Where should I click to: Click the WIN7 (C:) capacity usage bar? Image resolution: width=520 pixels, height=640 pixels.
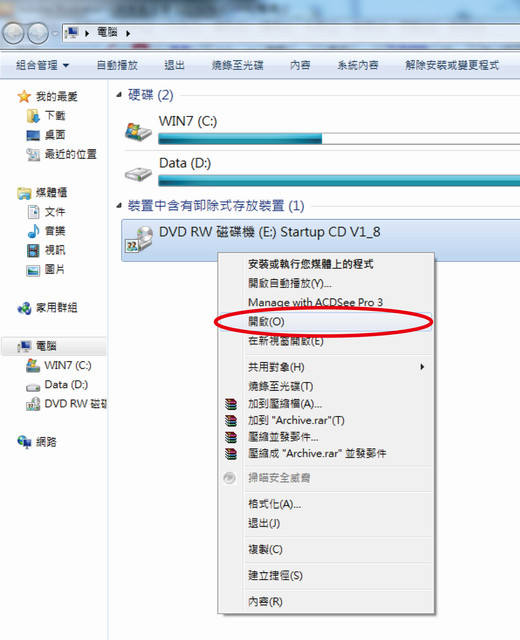[339, 139]
